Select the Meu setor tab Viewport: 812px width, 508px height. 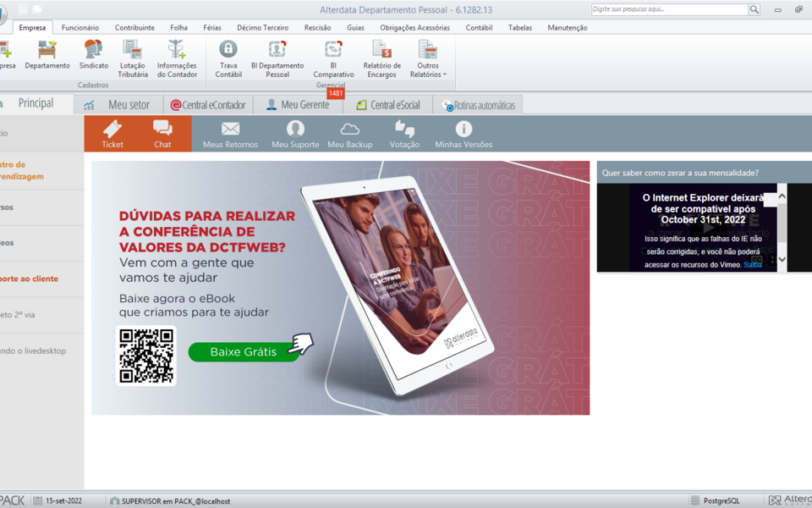click(118, 105)
